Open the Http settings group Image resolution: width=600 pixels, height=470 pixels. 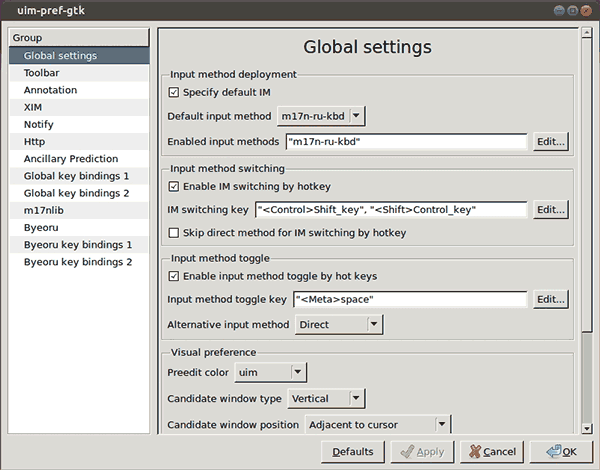click(x=79, y=142)
